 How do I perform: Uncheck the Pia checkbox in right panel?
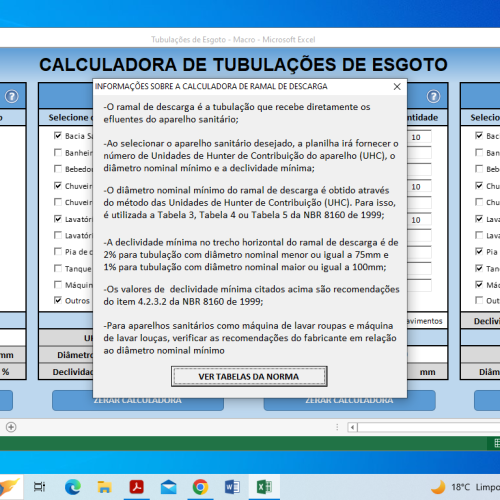point(479,251)
